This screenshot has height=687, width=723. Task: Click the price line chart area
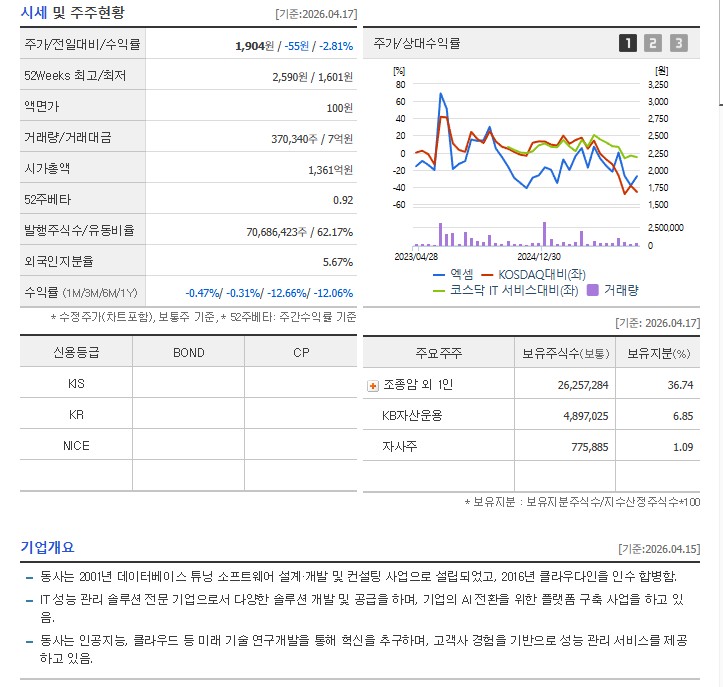coord(527,144)
